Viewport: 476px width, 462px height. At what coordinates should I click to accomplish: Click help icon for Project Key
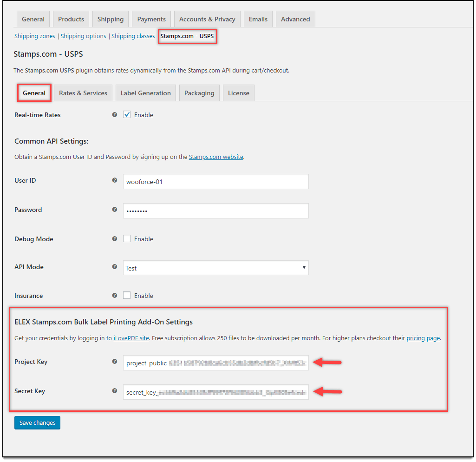coord(114,362)
